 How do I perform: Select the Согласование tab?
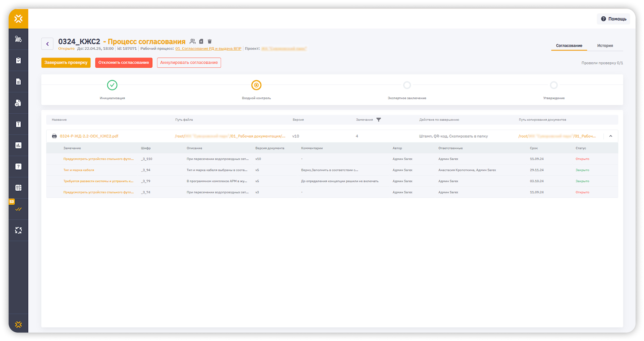point(569,45)
